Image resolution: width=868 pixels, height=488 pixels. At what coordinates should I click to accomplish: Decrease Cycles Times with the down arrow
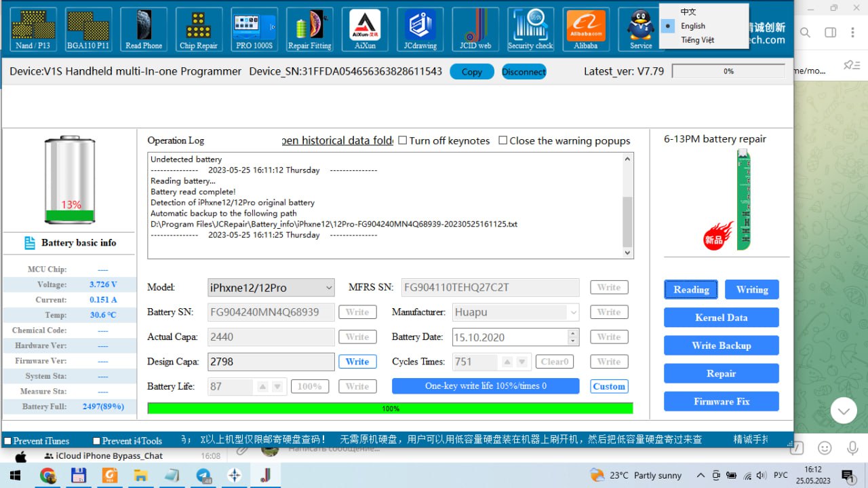[521, 362]
